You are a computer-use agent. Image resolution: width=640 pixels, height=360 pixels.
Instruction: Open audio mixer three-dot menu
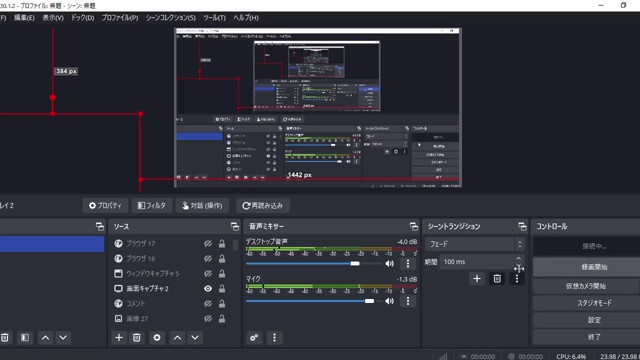(x=274, y=338)
